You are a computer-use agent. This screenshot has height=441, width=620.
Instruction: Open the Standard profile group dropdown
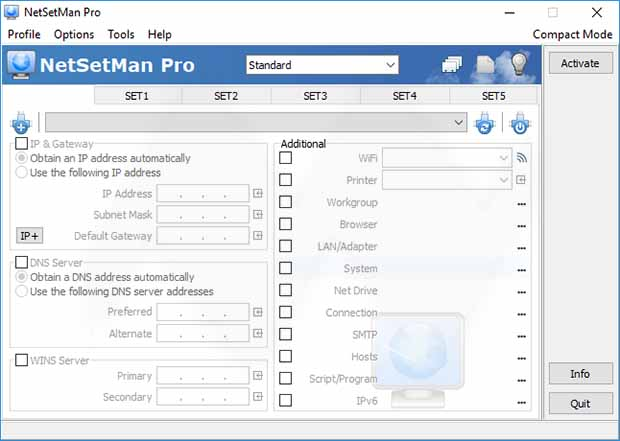[322, 65]
